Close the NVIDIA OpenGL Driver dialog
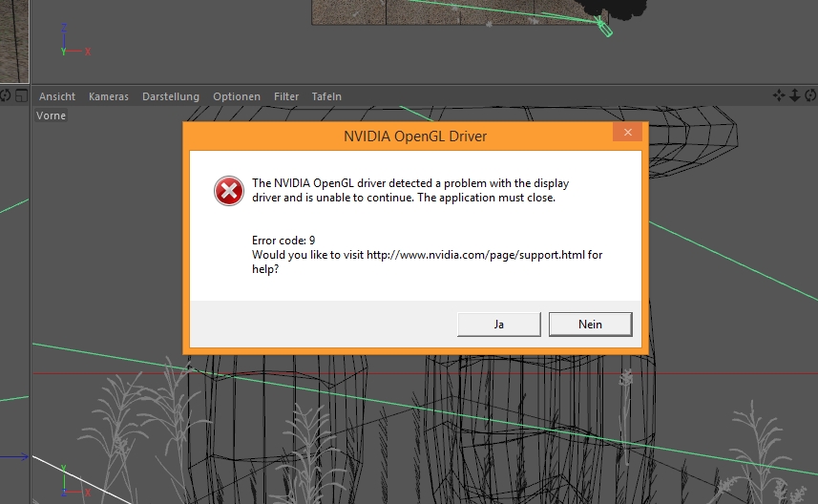The image size is (818, 504). [x=628, y=133]
